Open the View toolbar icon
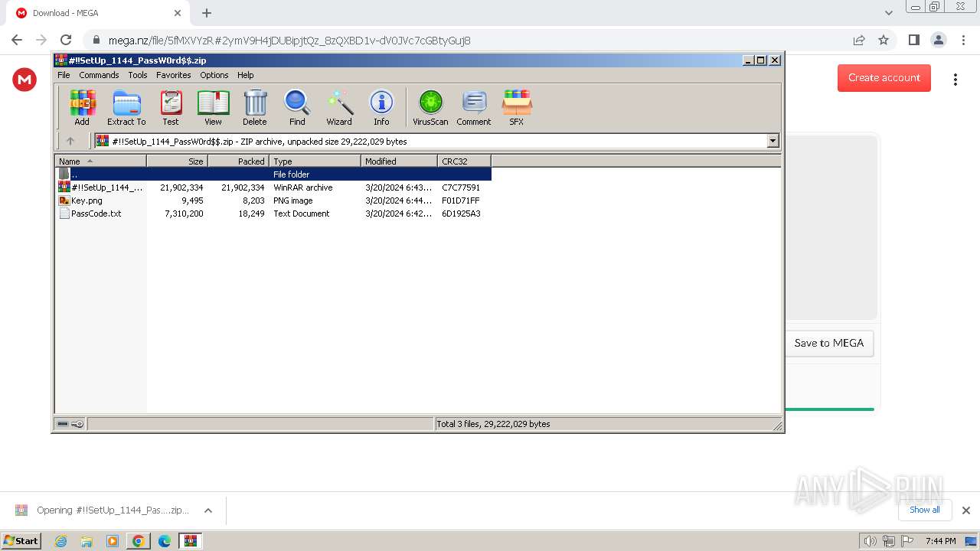 tap(213, 107)
